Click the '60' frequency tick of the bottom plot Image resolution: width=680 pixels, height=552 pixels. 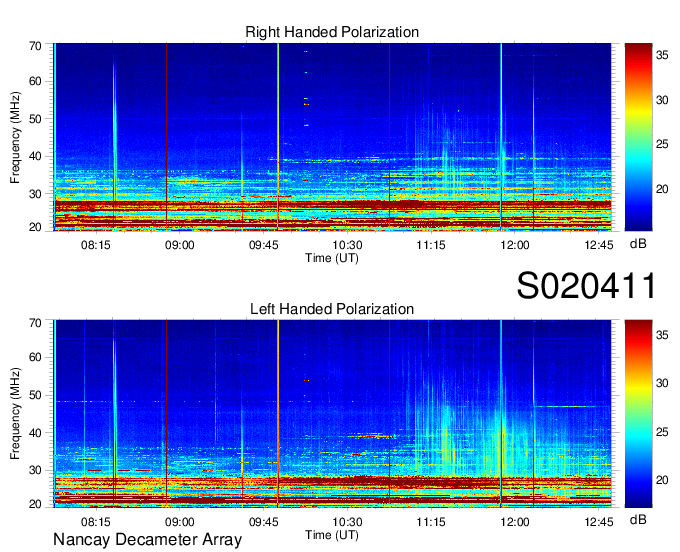[35, 358]
